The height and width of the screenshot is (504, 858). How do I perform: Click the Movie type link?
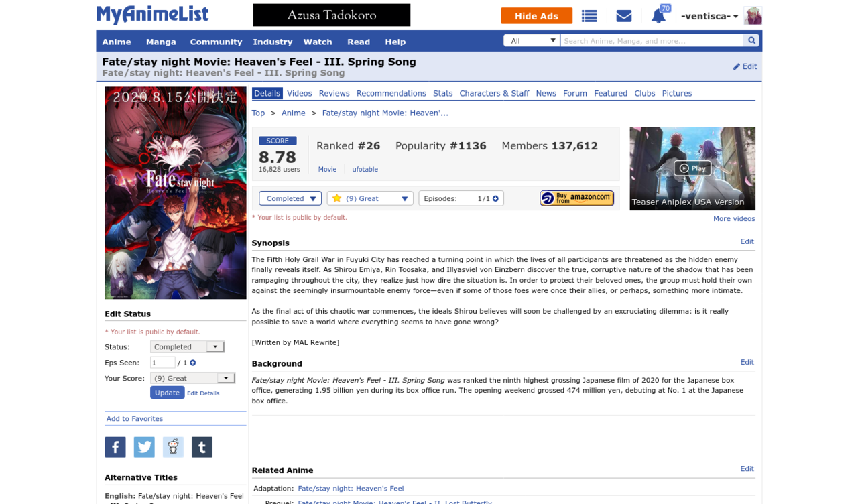[x=328, y=169]
